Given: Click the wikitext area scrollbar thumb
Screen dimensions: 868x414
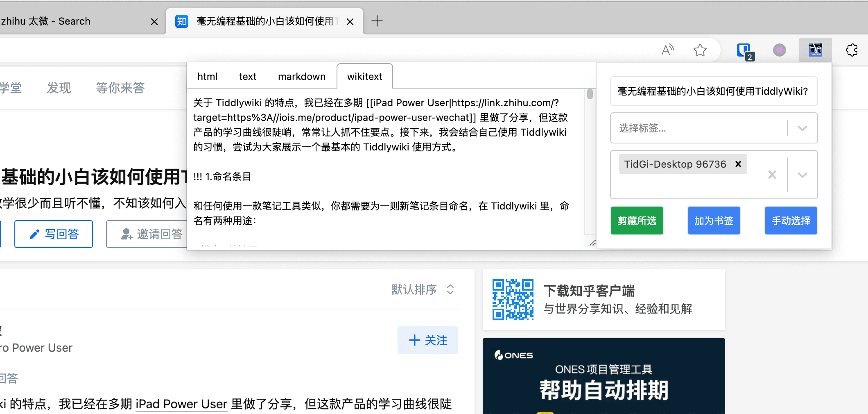Looking at the screenshot, I should tap(590, 94).
